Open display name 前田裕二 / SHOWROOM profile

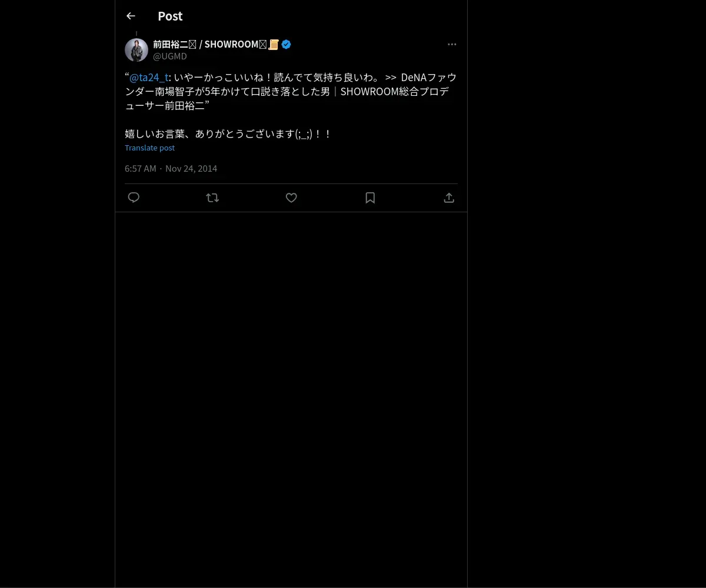click(x=210, y=44)
